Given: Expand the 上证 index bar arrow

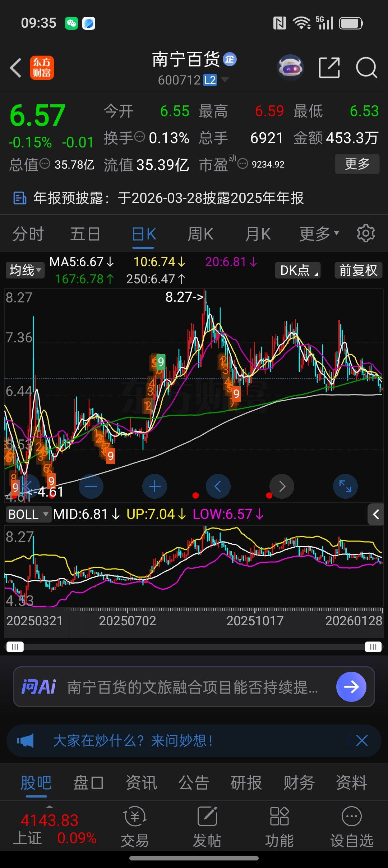Looking at the screenshot, I should tap(50, 807).
